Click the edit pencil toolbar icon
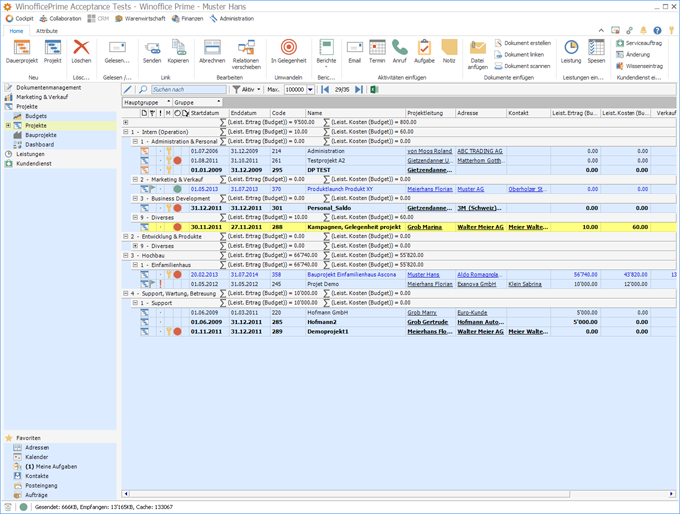 tap(128, 89)
